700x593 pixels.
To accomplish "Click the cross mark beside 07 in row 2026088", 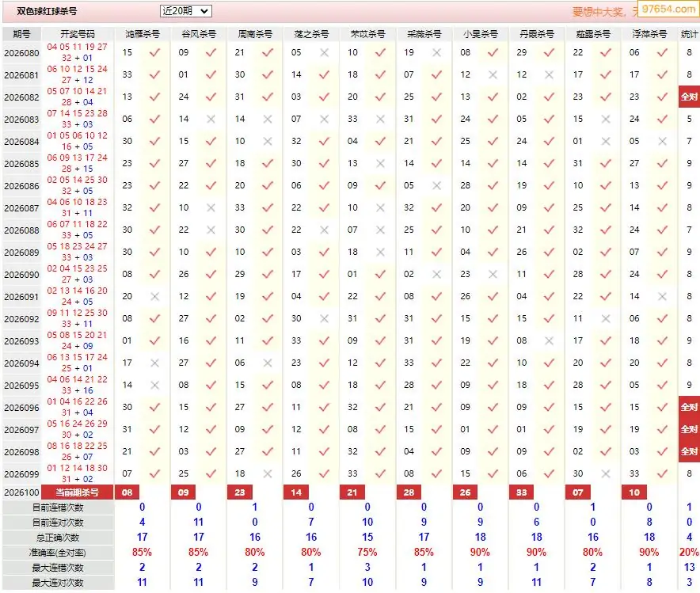I will pyautogui.click(x=381, y=230).
